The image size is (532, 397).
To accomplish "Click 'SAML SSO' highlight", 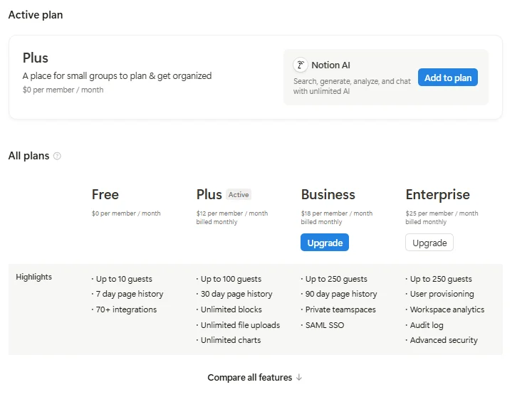I will (325, 325).
